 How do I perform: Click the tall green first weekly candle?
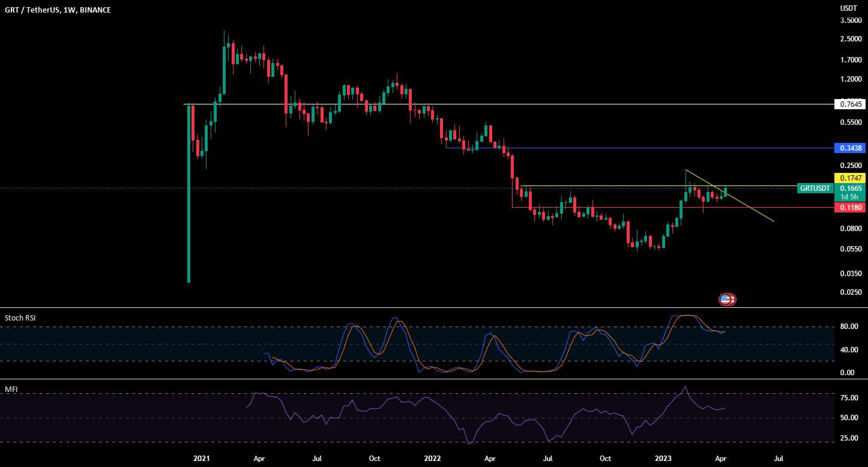point(188,193)
